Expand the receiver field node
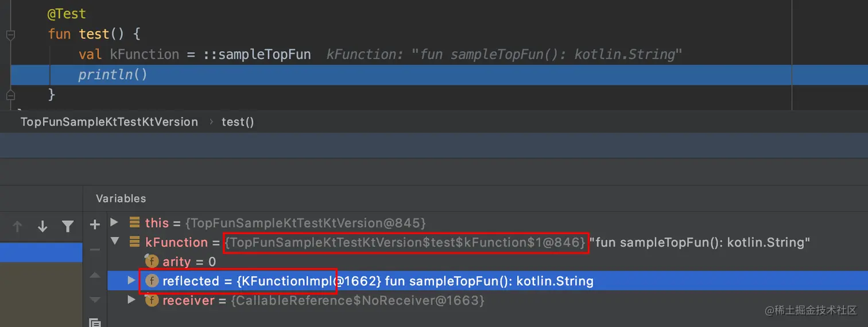 tap(131, 300)
